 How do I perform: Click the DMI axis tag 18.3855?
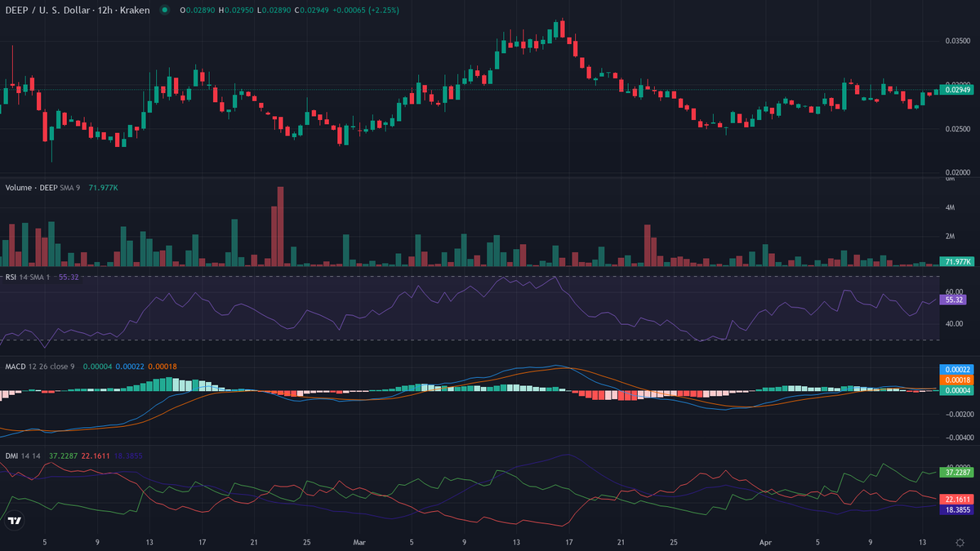point(957,509)
